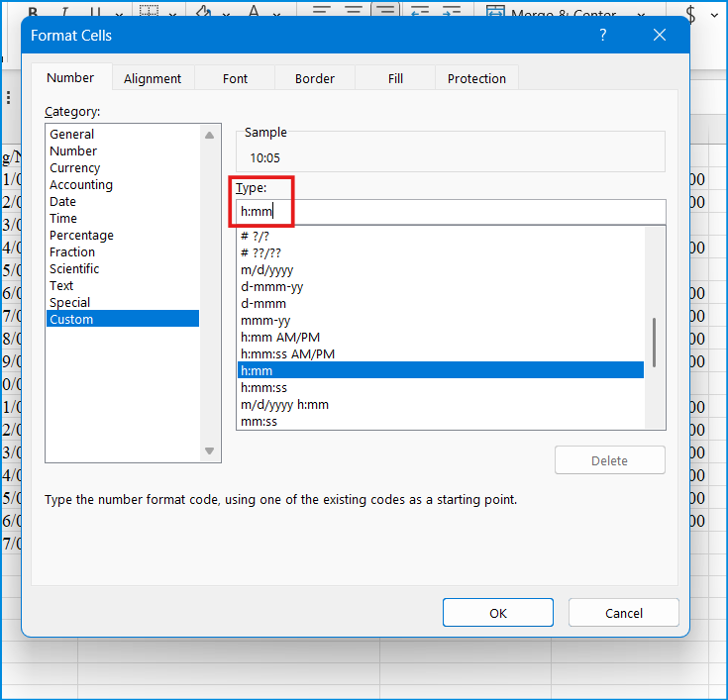Click the Accounting dollar sign icon
The image size is (728, 700).
click(690, 12)
